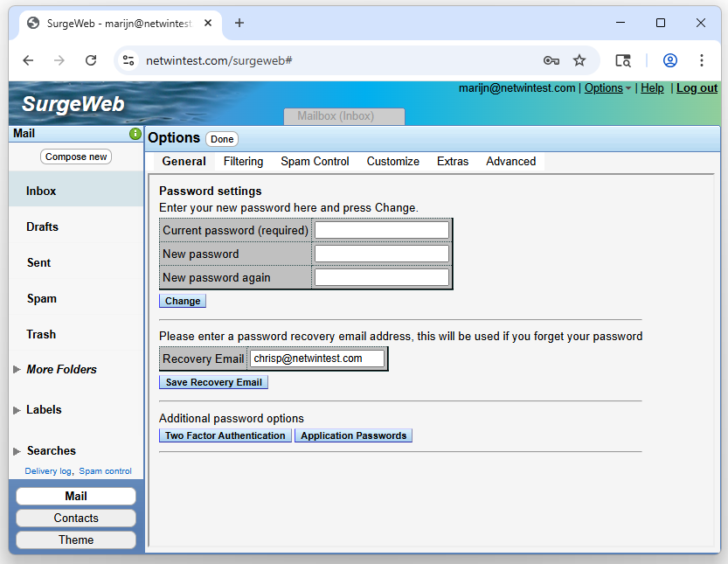Click the green info icon beside Mail
Viewport: 728px width, 564px height.
(x=135, y=134)
